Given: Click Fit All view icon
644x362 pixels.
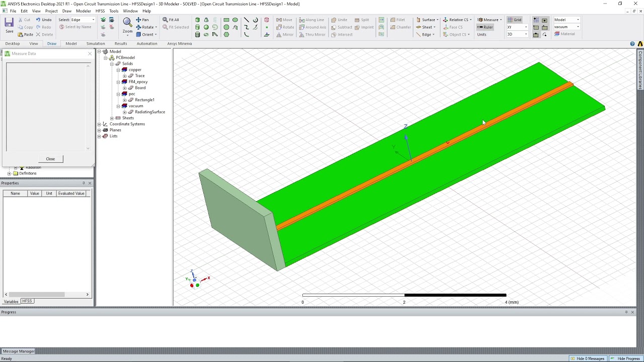Looking at the screenshot, I should point(165,20).
